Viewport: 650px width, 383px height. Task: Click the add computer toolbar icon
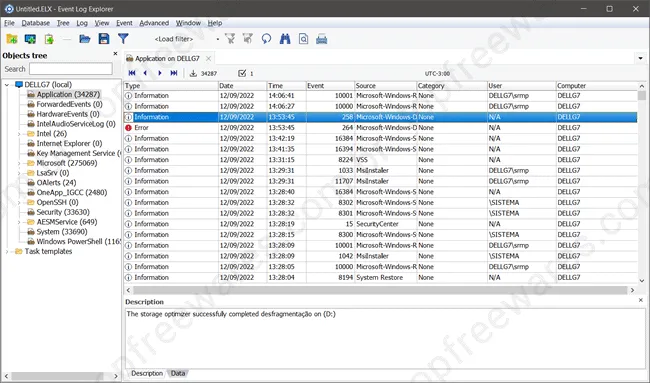(x=30, y=39)
